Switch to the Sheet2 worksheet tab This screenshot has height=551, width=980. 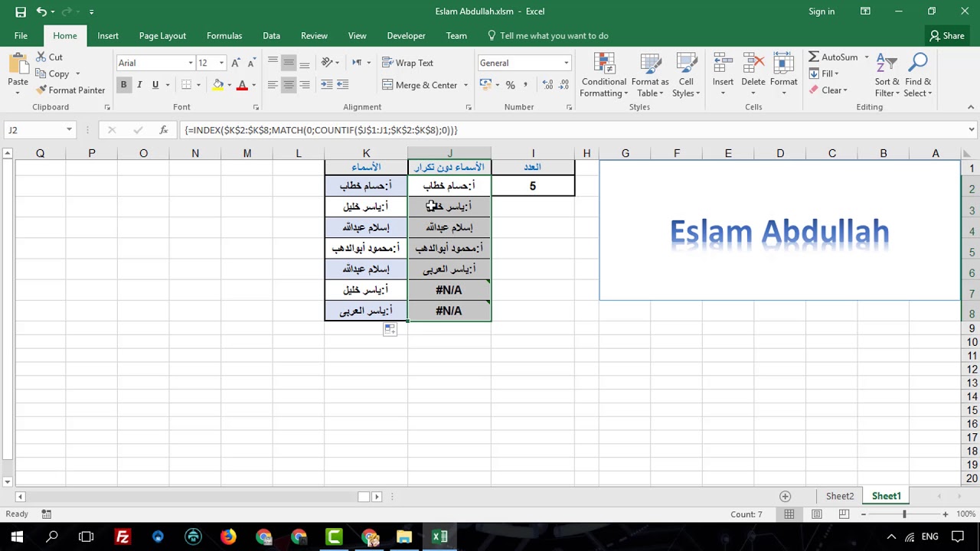pyautogui.click(x=840, y=496)
